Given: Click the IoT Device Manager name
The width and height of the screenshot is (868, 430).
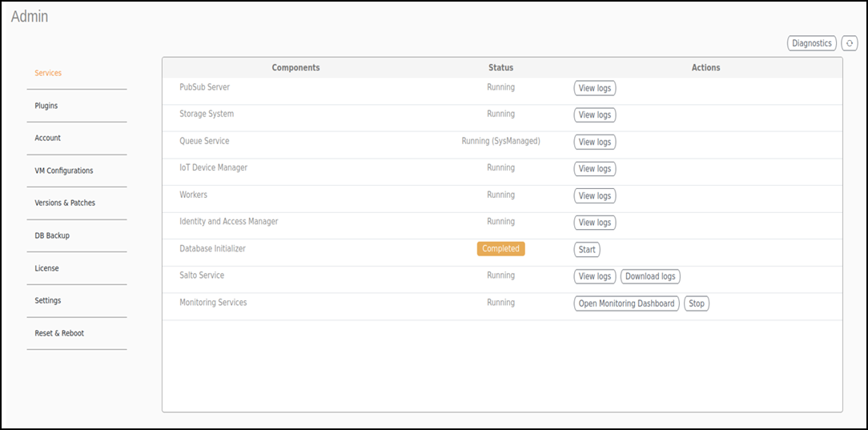Looking at the screenshot, I should 213,167.
